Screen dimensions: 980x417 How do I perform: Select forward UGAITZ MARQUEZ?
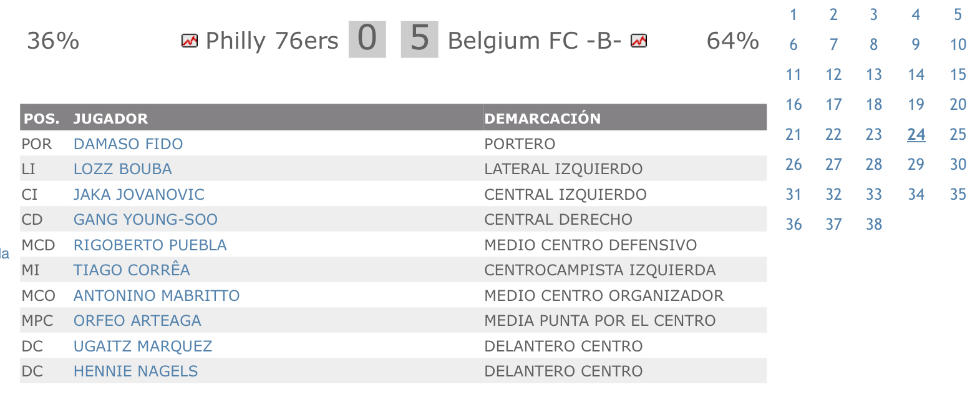tap(143, 346)
